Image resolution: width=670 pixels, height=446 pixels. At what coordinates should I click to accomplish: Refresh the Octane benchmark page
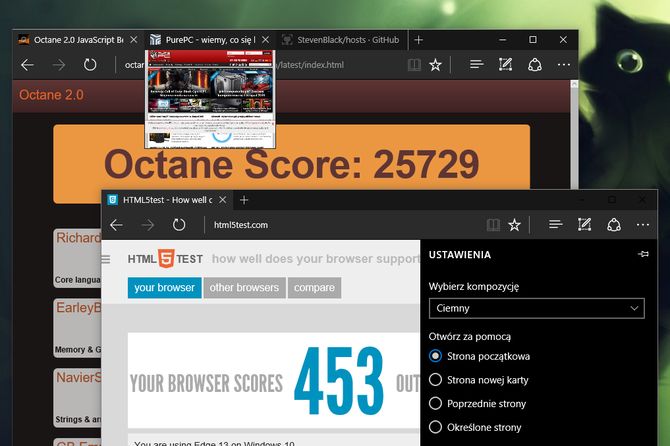tap(90, 65)
